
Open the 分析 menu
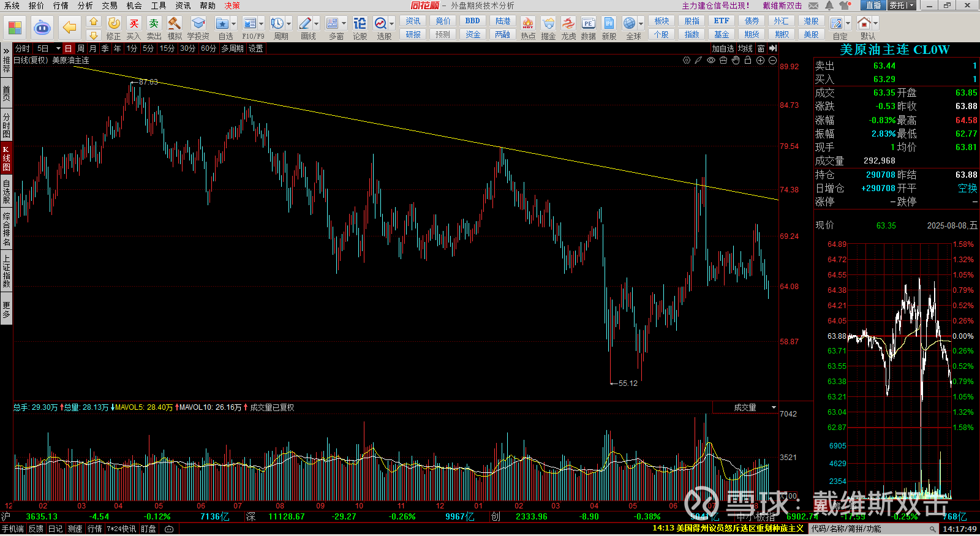pyautogui.click(x=85, y=6)
